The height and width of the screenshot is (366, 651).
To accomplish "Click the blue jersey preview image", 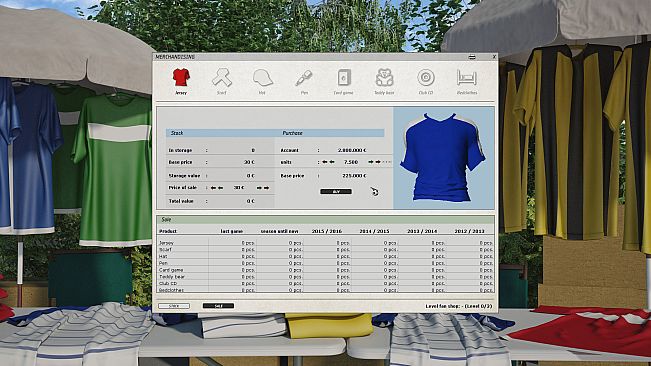I will click(x=443, y=158).
